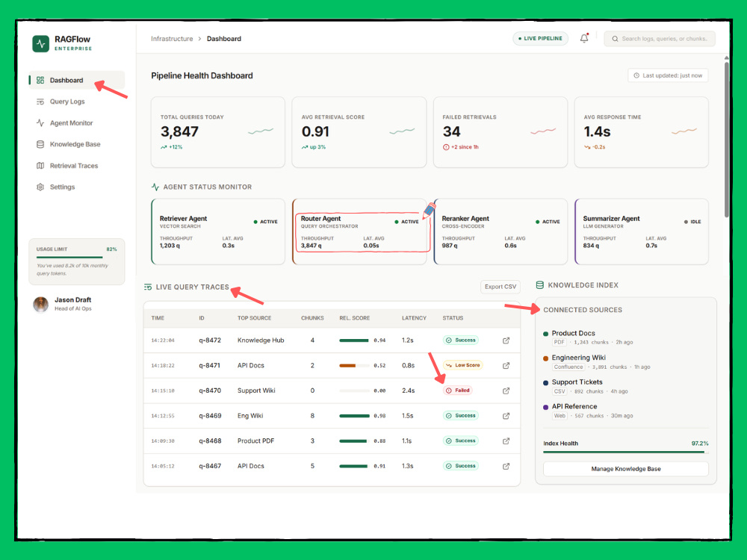Open trace q-8471 external link icon

pos(506,366)
